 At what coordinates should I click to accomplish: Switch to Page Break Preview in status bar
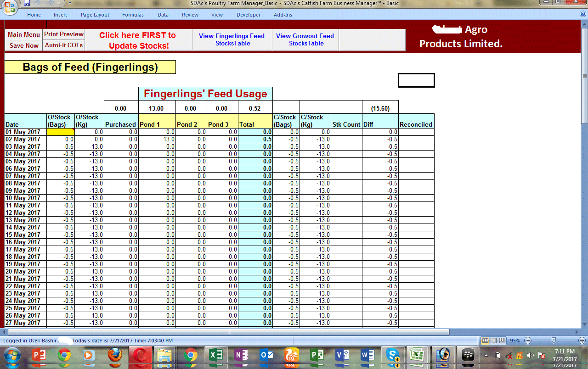pos(502,341)
